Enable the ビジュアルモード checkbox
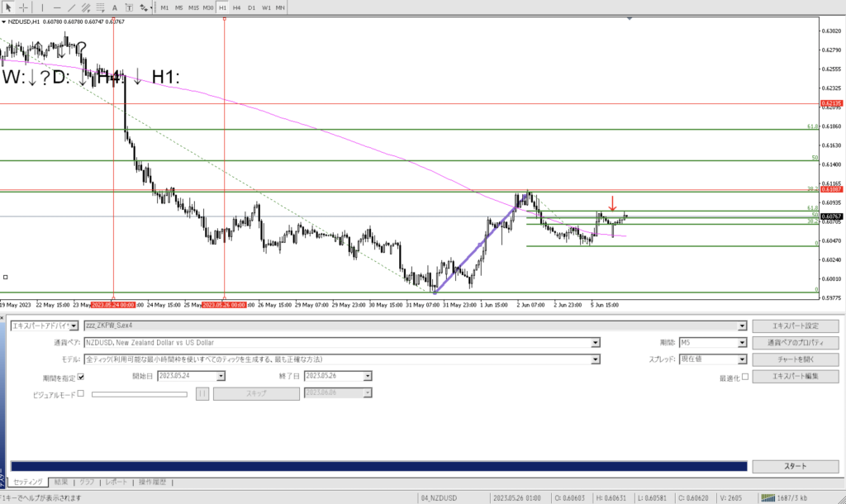 coord(81,393)
